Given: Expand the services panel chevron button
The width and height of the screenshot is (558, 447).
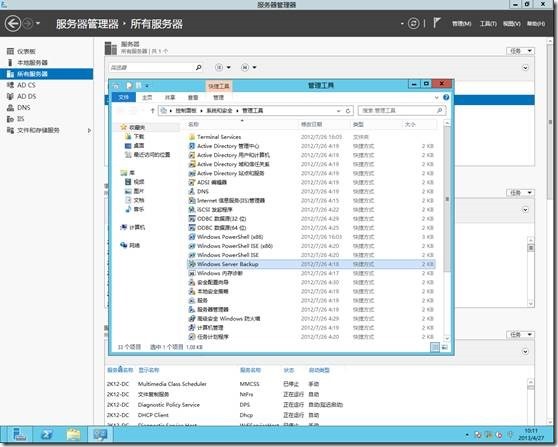Looking at the screenshot, I should [x=525, y=352].
